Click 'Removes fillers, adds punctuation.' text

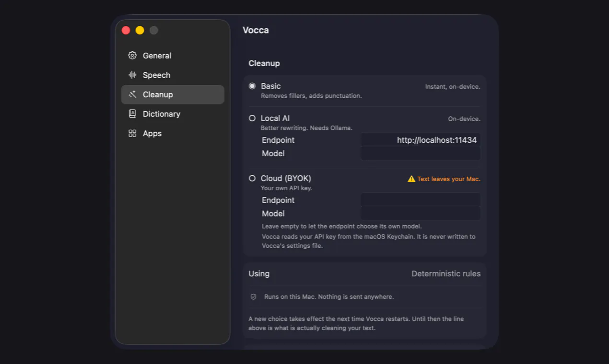point(311,96)
